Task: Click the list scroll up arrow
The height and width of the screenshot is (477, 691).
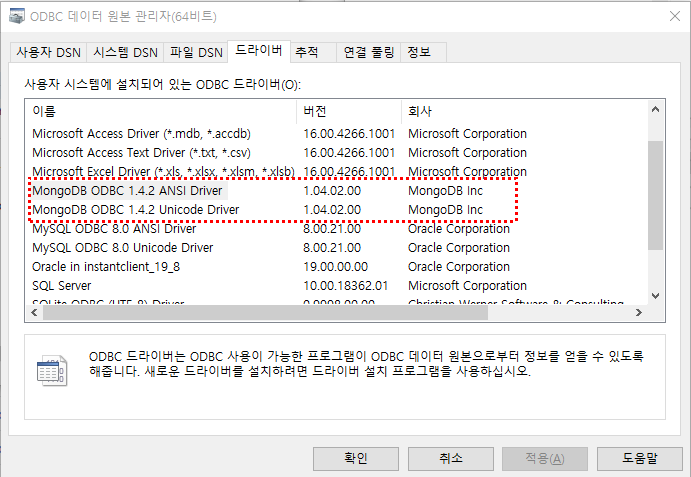Action: pos(655,109)
